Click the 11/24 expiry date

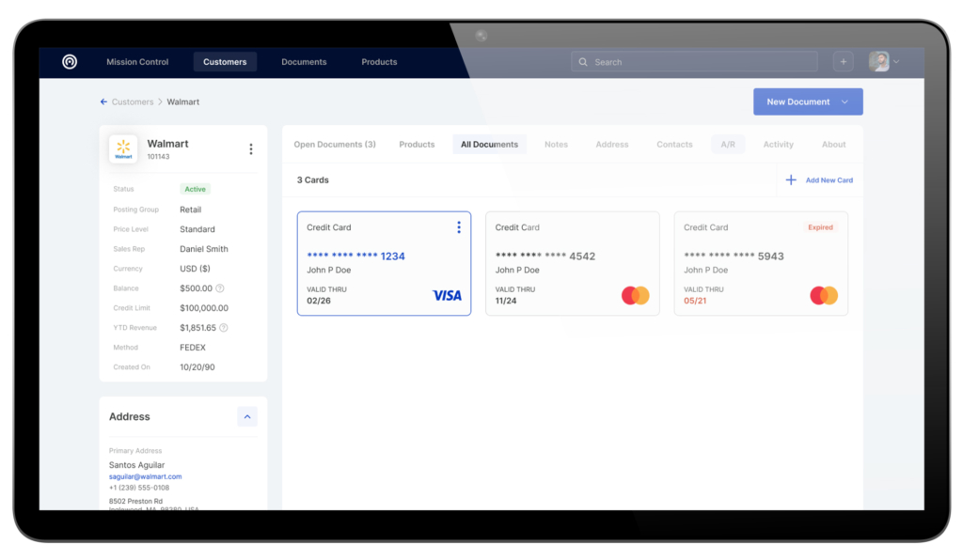(506, 301)
